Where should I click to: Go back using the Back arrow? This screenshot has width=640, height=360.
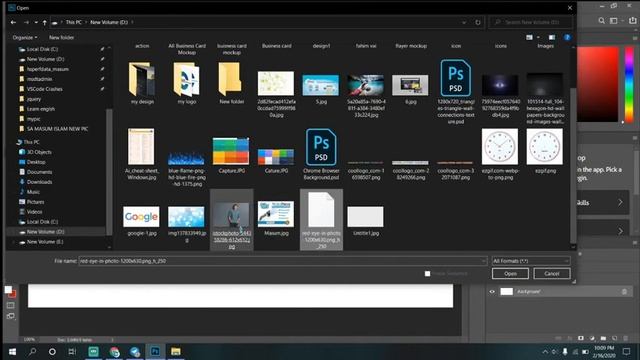click(x=13, y=22)
